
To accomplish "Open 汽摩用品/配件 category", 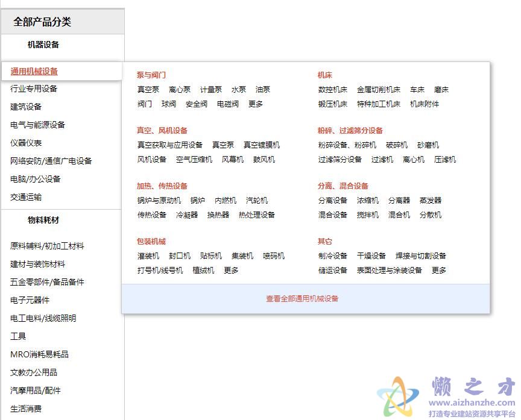I will 35,391.
